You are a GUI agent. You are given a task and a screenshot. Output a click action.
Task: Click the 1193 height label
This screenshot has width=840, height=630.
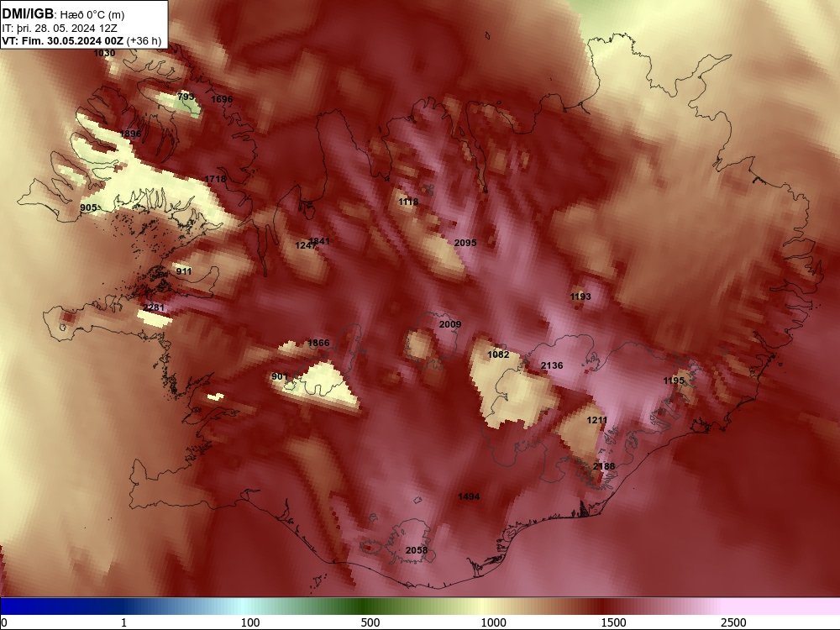coord(580,297)
